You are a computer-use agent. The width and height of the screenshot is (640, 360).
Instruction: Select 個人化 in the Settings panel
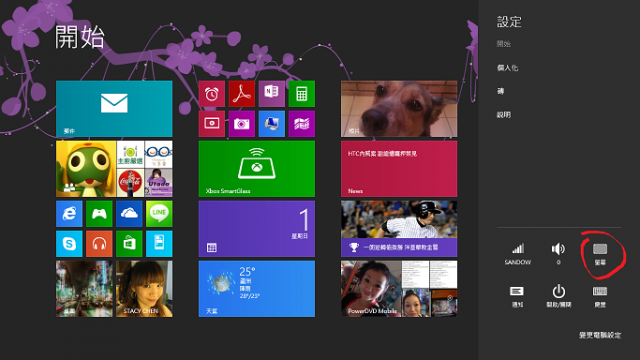click(x=507, y=68)
